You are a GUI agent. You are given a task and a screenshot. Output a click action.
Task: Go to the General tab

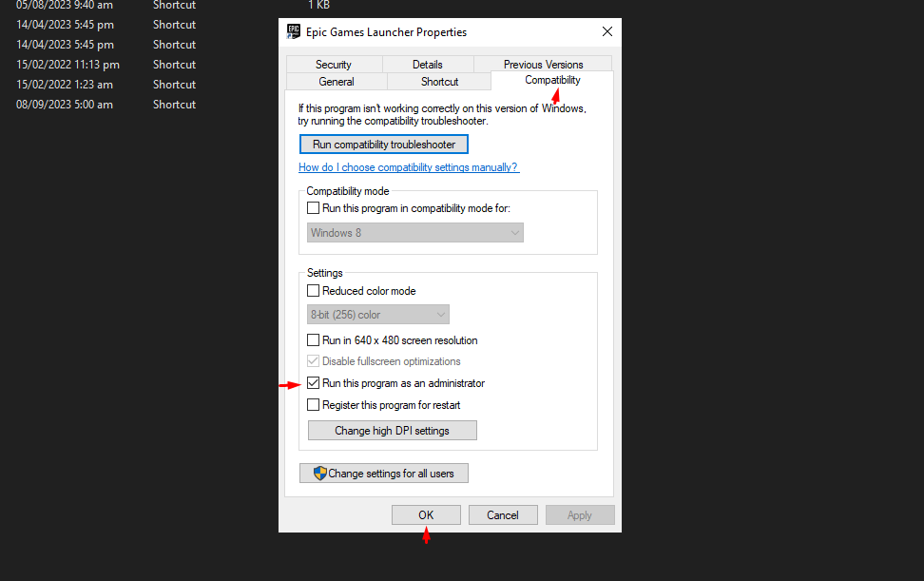(337, 82)
